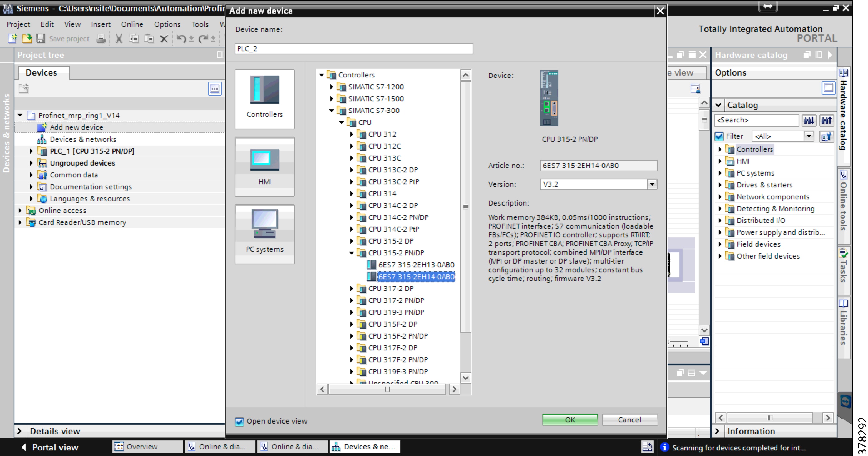Click the New project toolbar icon

(12, 39)
